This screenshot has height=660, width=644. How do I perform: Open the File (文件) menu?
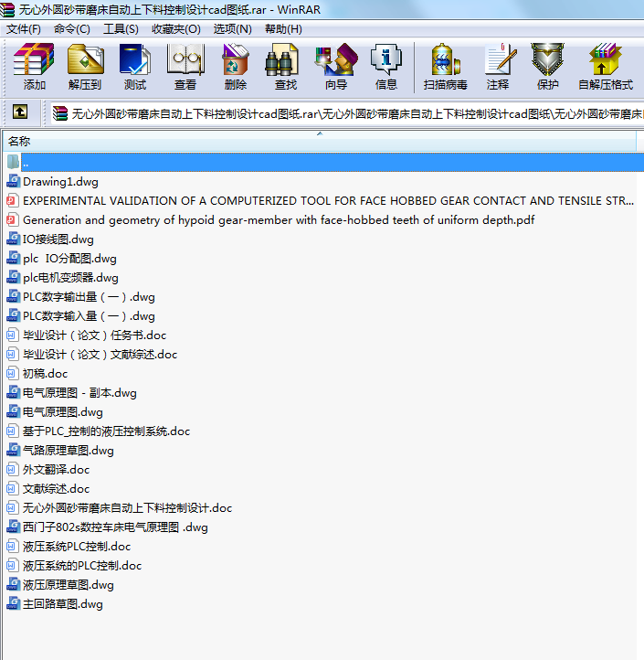[x=24, y=28]
